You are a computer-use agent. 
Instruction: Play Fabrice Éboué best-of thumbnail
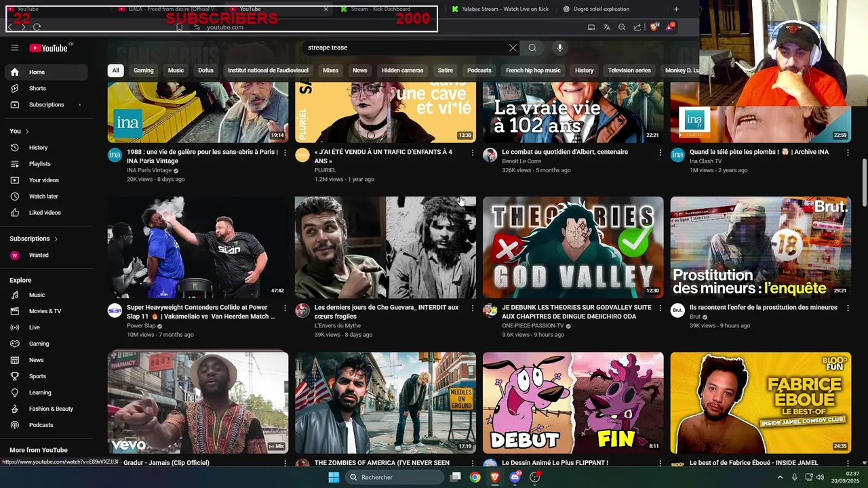coord(761,403)
